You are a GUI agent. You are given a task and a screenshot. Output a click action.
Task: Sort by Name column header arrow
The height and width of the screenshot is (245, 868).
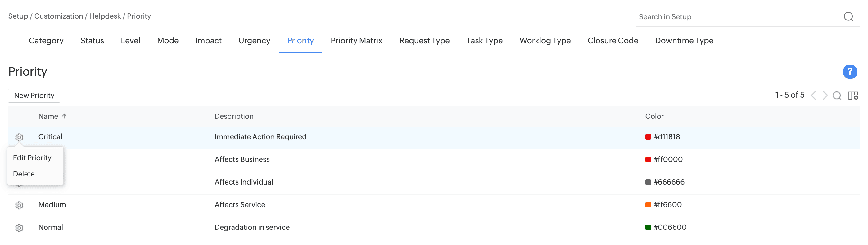pyautogui.click(x=64, y=116)
